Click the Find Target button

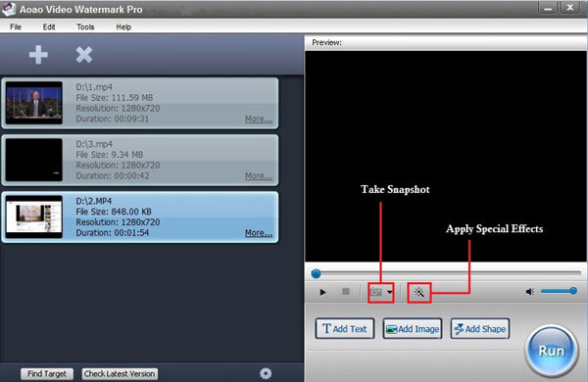47,374
